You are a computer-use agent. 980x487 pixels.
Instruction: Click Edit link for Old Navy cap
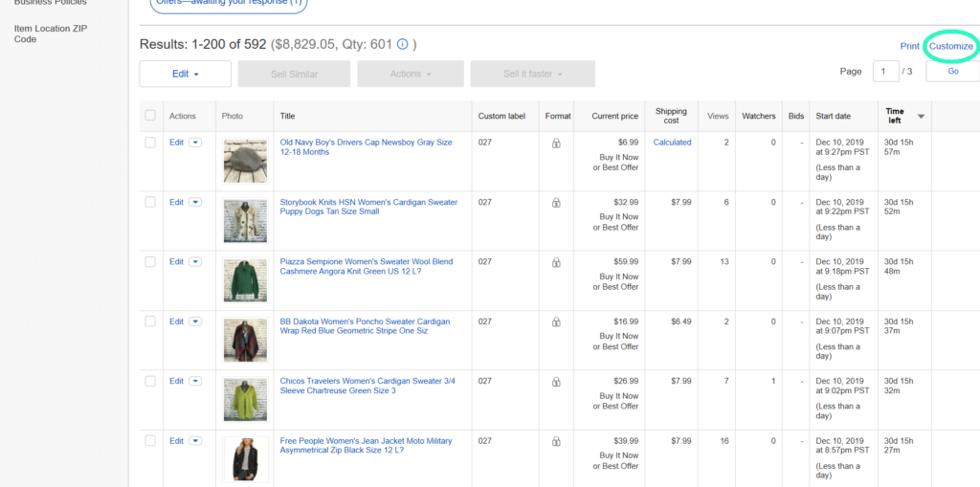click(x=176, y=143)
